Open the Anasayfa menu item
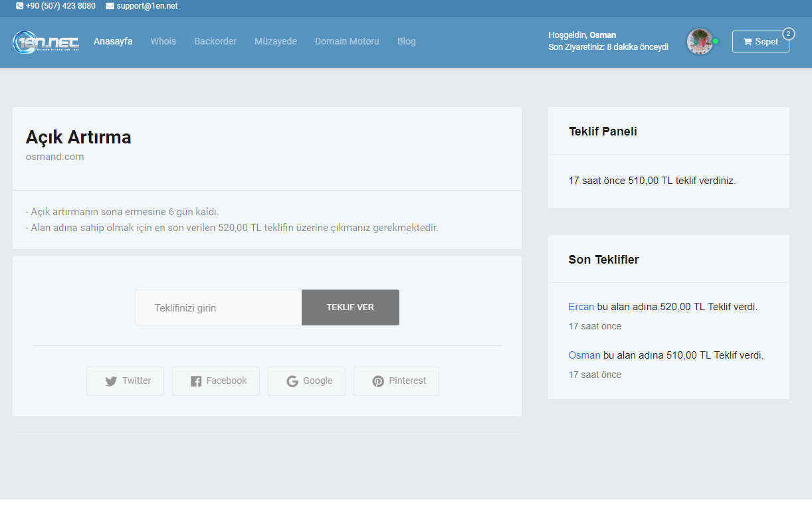This screenshot has width=812, height=514. click(113, 41)
